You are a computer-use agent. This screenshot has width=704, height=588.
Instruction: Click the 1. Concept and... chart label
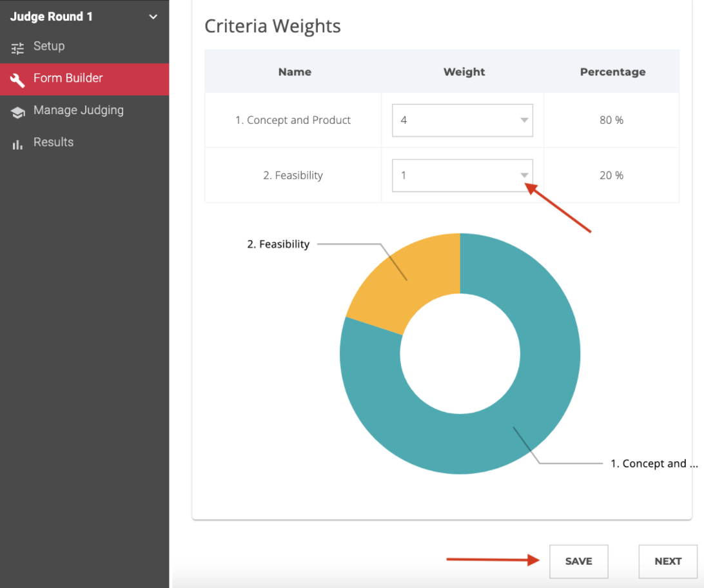(x=654, y=464)
